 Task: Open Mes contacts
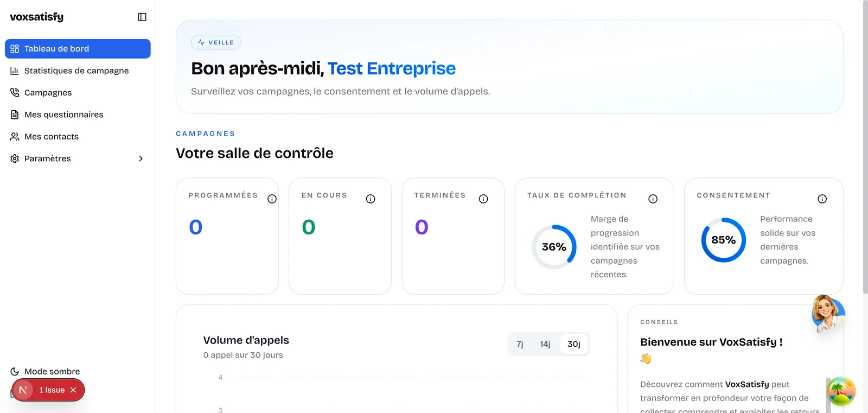pyautogui.click(x=78, y=137)
